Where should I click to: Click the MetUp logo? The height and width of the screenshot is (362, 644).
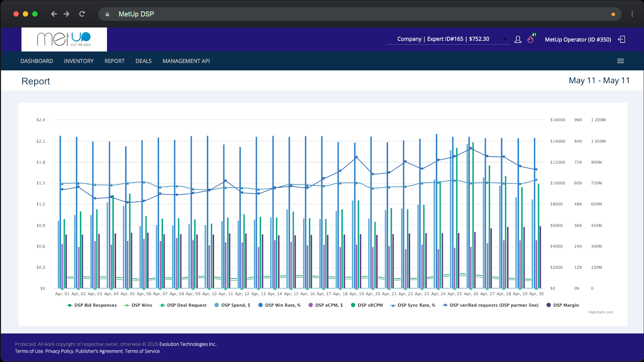tap(64, 40)
